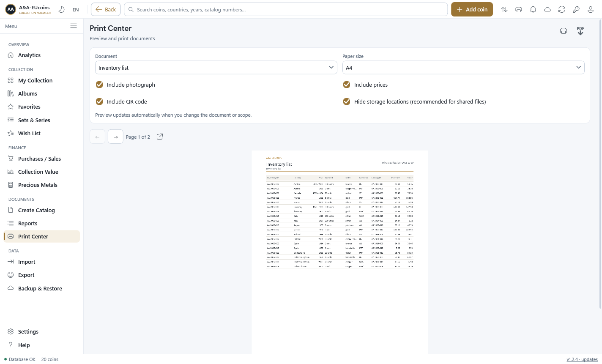
Task: Toggle dark mode moon icon
Action: (62, 9)
